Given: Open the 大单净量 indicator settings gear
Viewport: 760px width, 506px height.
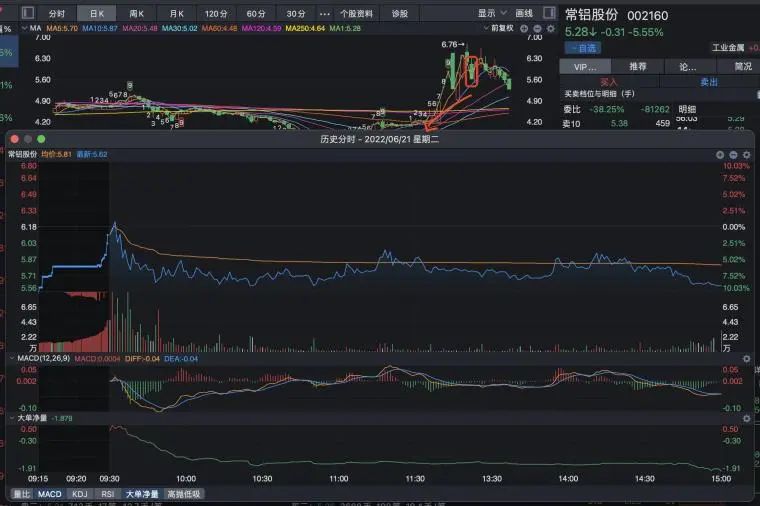Looking at the screenshot, I should [746, 418].
